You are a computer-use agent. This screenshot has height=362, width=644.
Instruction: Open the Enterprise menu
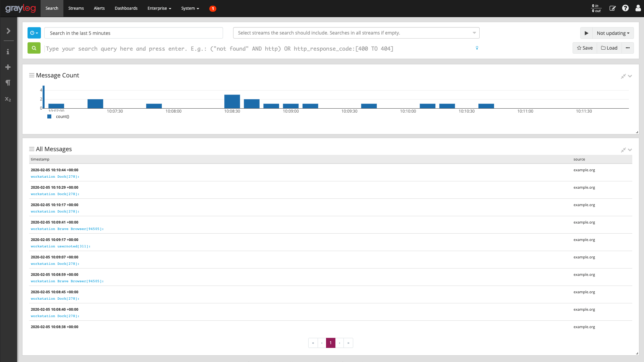159,8
